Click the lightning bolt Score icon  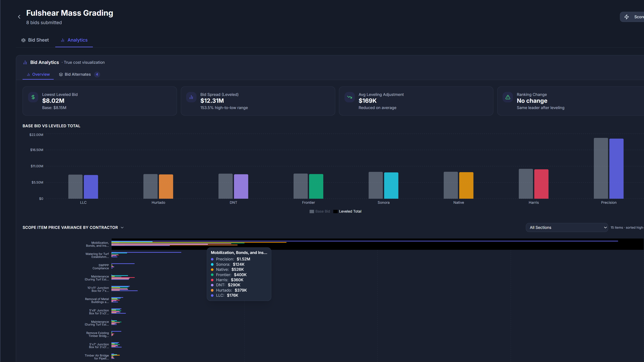[627, 17]
